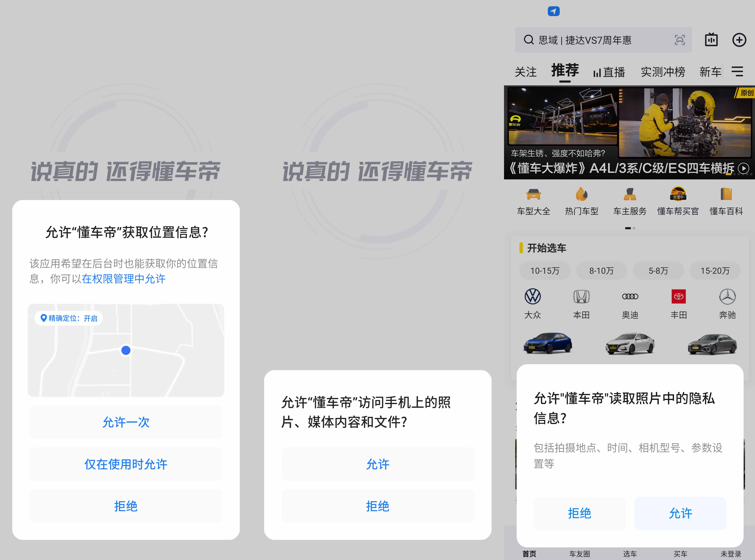Open the hamburger channel menu
The height and width of the screenshot is (560, 755).
[737, 71]
